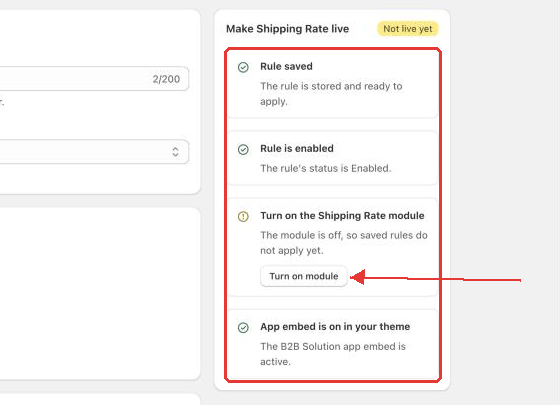Click the check icon beside App embed is on
This screenshot has height=405, width=560.
pyautogui.click(x=243, y=328)
